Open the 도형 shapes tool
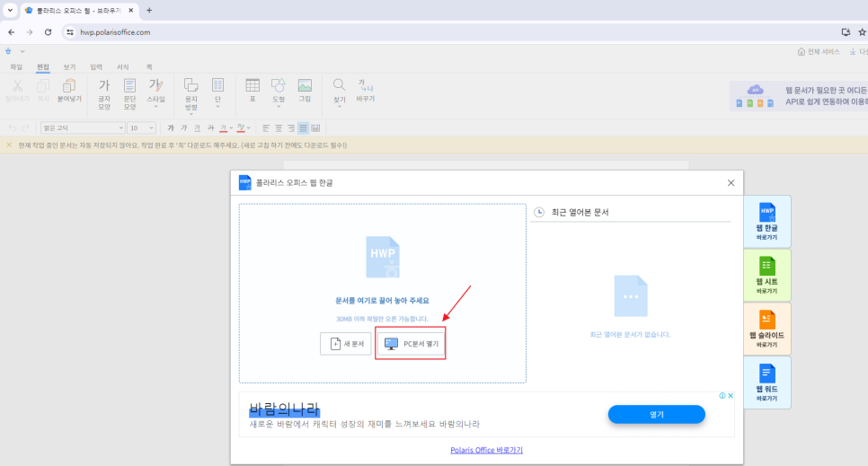Viewport: 868px width, 466px height. click(279, 92)
